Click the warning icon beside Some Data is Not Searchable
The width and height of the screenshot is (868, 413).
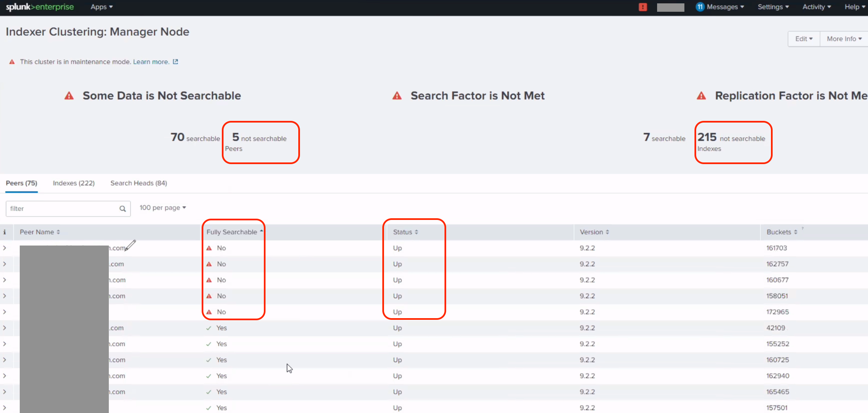click(x=68, y=95)
